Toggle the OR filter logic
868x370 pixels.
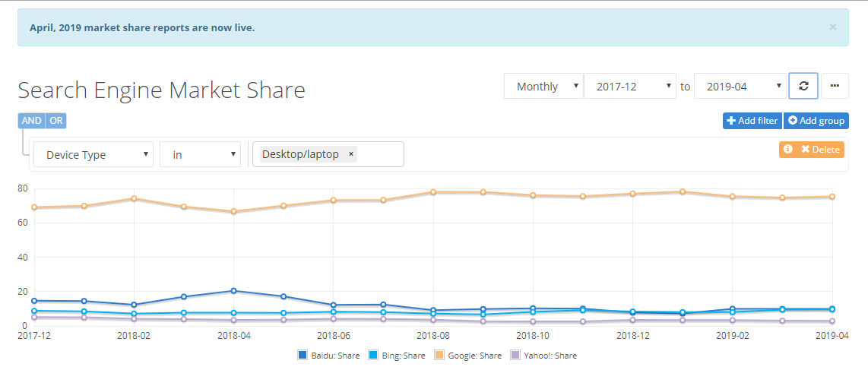point(56,121)
